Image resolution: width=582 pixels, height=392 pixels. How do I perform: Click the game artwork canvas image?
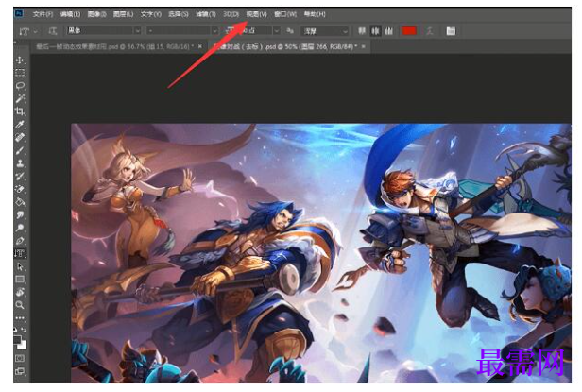pyautogui.click(x=321, y=253)
